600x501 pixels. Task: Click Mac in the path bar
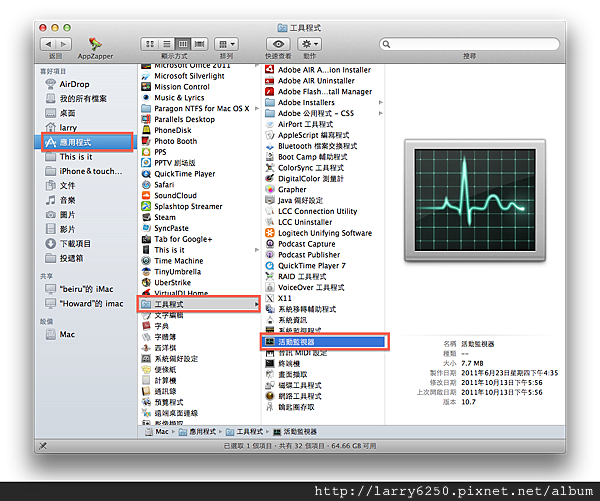(x=157, y=432)
